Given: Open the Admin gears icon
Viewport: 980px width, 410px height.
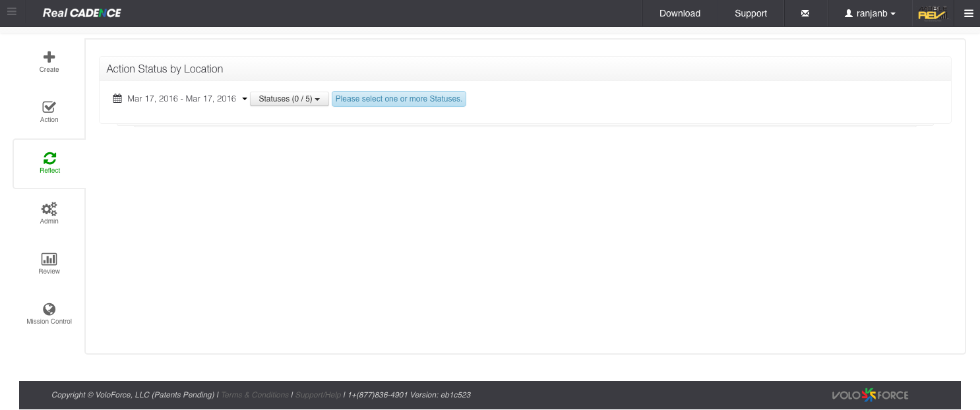Looking at the screenshot, I should [x=49, y=209].
